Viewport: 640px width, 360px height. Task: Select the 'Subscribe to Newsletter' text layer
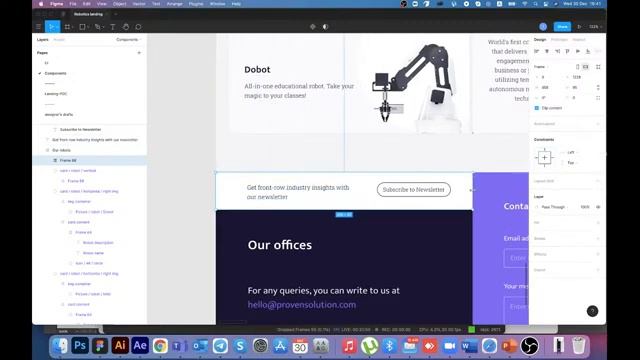80,129
